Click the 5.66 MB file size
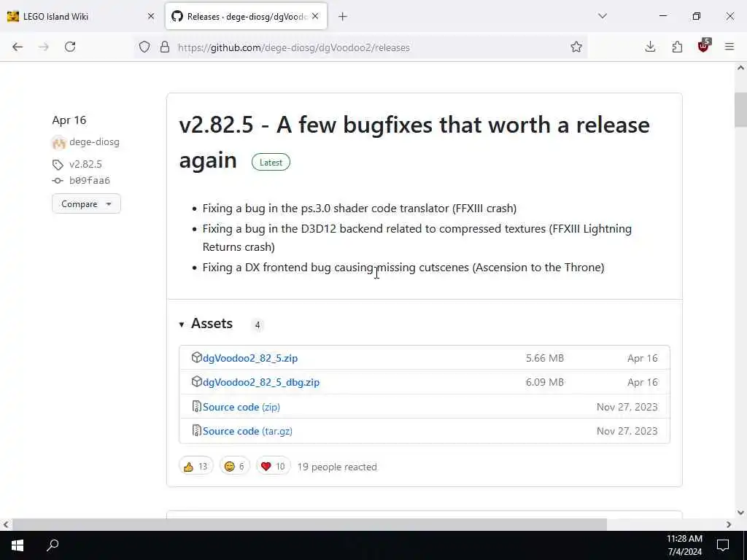Viewport: 747px width, 560px height. [544, 358]
